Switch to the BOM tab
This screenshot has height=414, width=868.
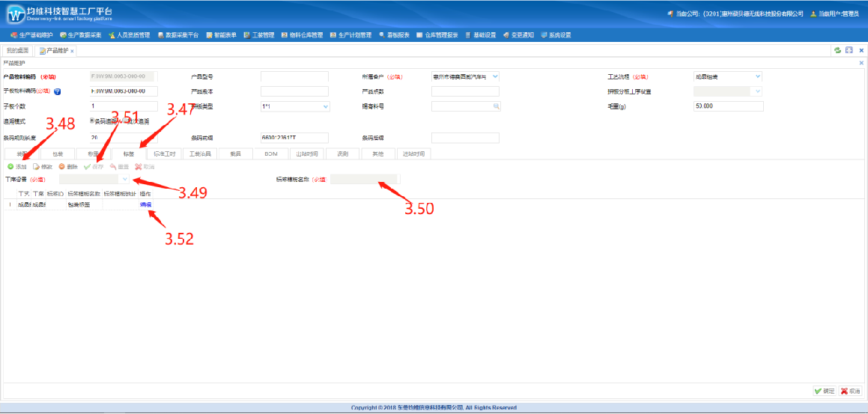coord(270,153)
